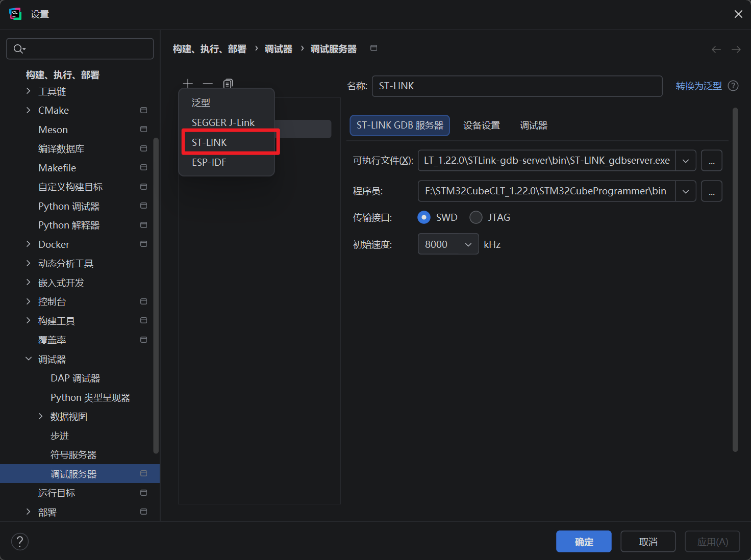
Task: Click the project icon on the Meson row
Action: (x=143, y=130)
